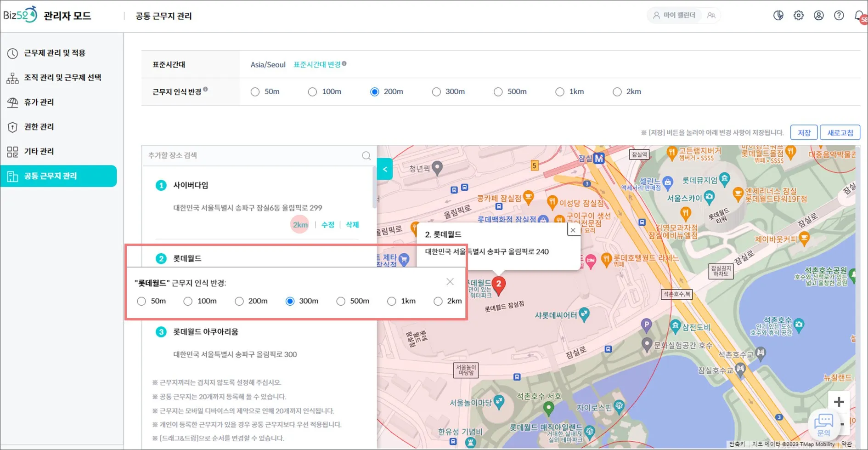The width and height of the screenshot is (868, 450).
Task: Click the 마이 캘린더 button
Action: tap(674, 15)
